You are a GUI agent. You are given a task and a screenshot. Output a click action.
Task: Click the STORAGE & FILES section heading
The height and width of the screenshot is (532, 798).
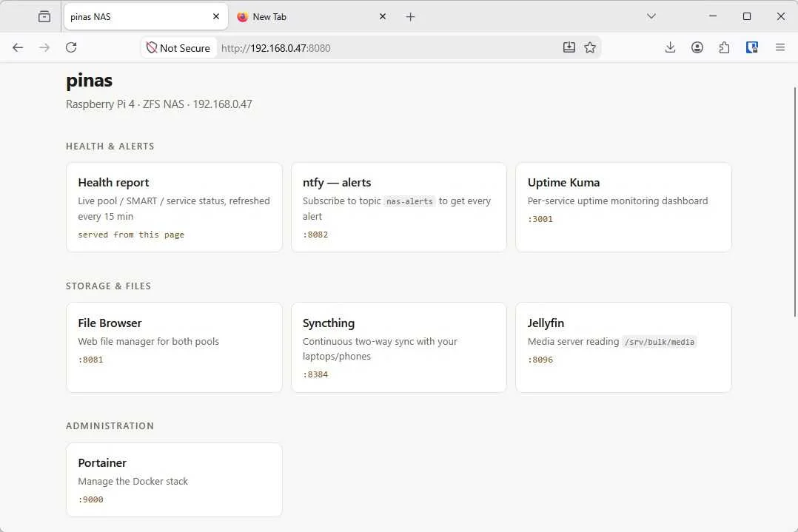(x=108, y=286)
